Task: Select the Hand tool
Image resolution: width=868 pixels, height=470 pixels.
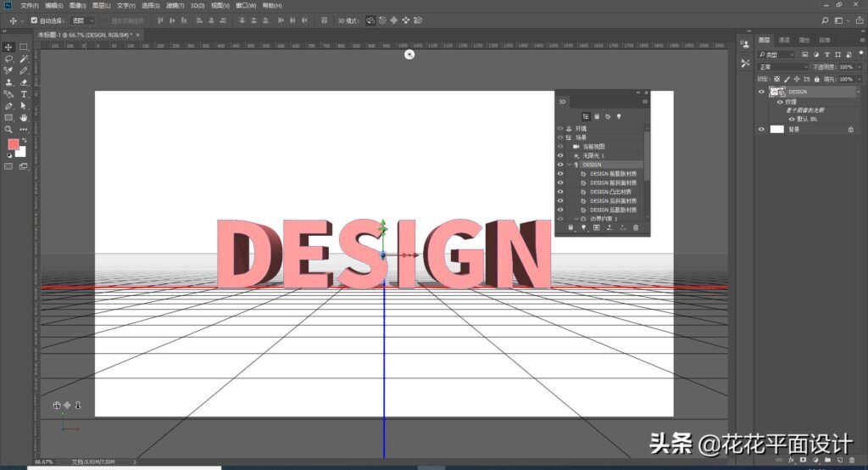Action: click(x=24, y=117)
